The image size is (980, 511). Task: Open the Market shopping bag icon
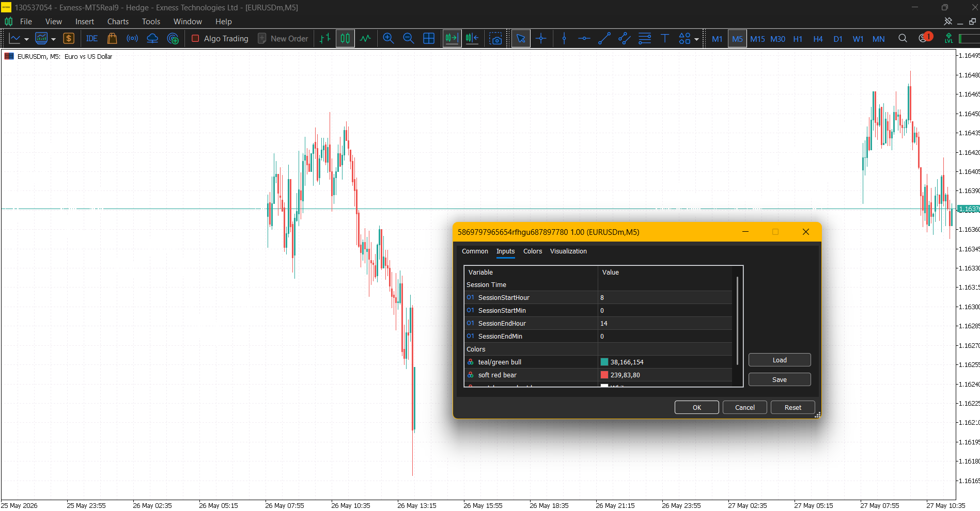112,39
